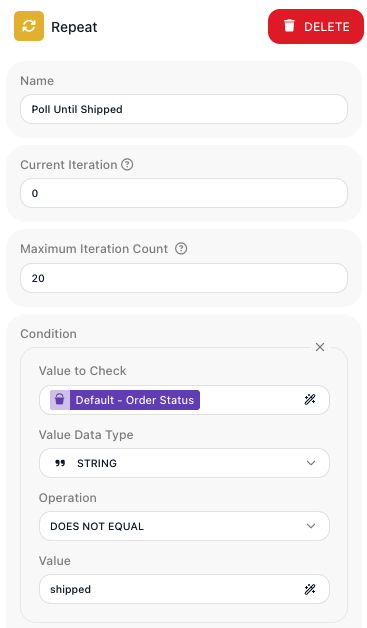Screen dimensions: 367x628
Task: Click the trash icon in the Delete button
Action: 289,26
